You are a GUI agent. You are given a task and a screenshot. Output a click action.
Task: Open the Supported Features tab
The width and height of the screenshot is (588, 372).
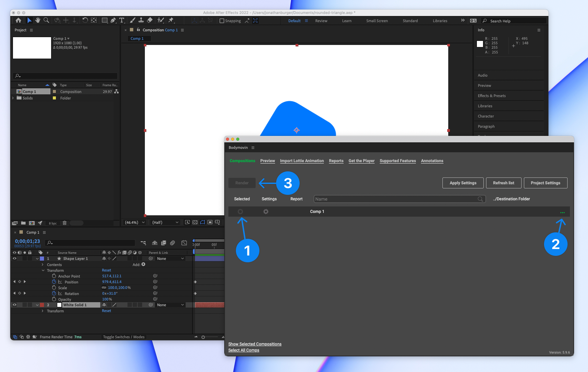397,161
